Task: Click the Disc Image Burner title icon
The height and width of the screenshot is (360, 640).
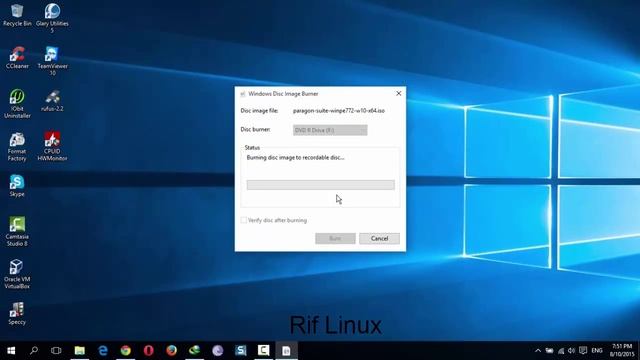Action: pyautogui.click(x=242, y=94)
